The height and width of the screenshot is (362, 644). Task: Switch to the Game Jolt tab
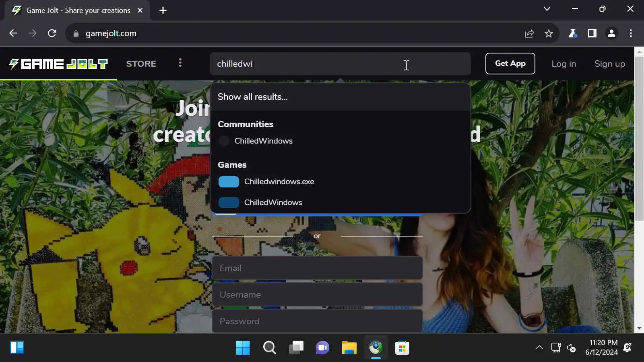click(x=77, y=10)
